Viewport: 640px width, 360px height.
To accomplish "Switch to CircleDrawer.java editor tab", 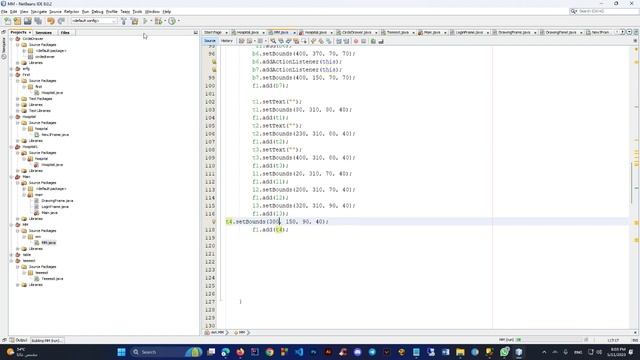I will point(357,32).
